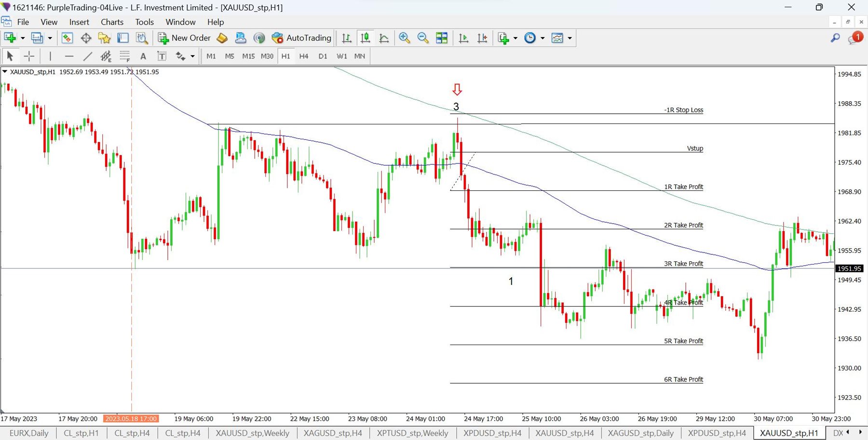The image size is (868, 440).
Task: Open the Data Window crosshair-circle icon
Action: [86, 38]
